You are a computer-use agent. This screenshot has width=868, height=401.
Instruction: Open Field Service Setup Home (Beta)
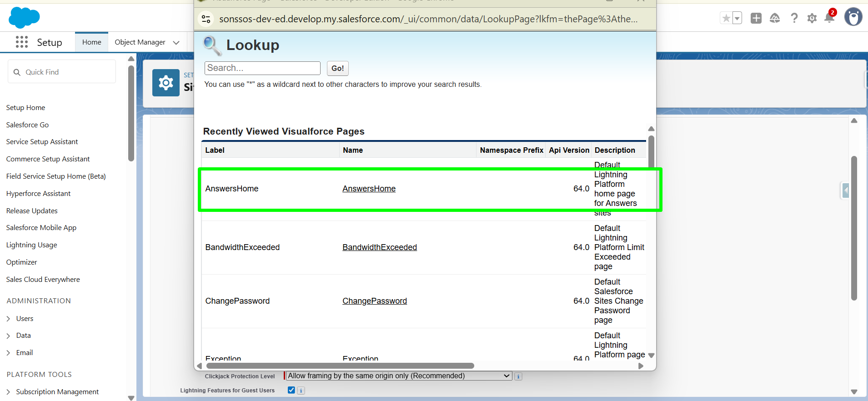56,176
